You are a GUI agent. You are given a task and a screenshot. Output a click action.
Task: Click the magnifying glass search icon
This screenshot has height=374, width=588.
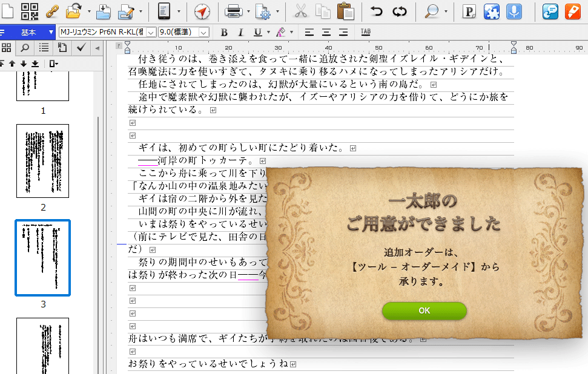432,11
